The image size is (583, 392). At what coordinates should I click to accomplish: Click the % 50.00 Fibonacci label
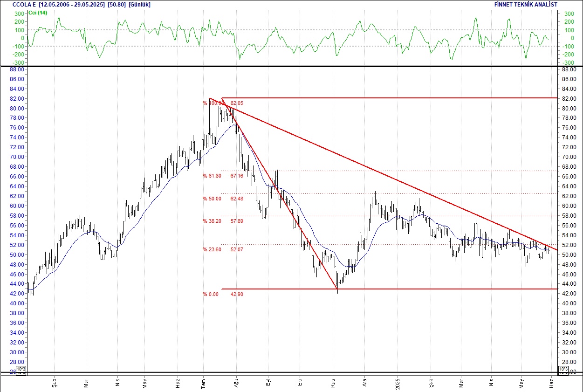212,199
